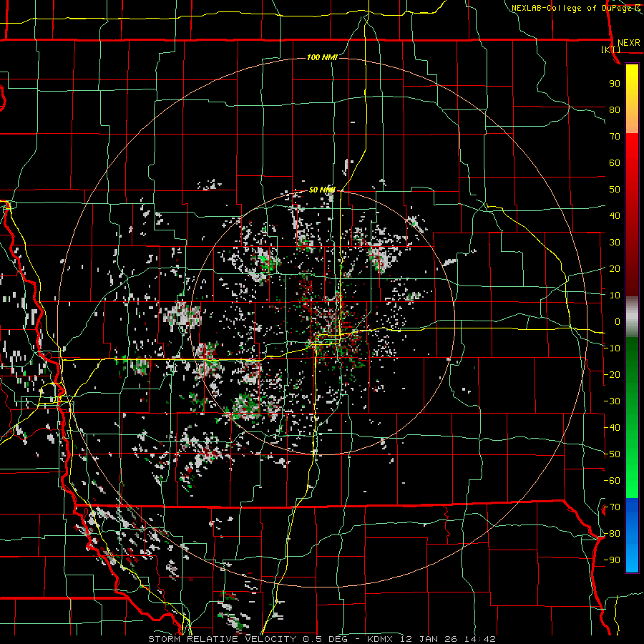Image resolution: width=644 pixels, height=644 pixels.
Task: Click the NEXR label above the color scale
Action: pos(628,43)
